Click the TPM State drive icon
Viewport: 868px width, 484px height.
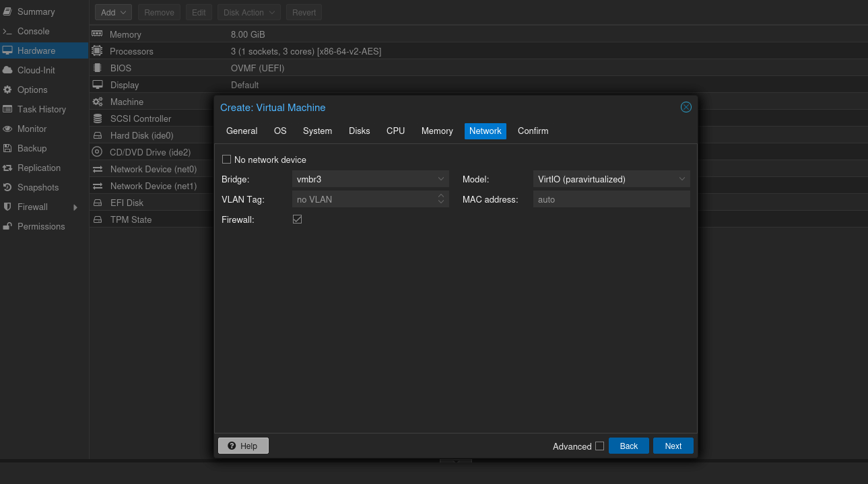pyautogui.click(x=98, y=219)
